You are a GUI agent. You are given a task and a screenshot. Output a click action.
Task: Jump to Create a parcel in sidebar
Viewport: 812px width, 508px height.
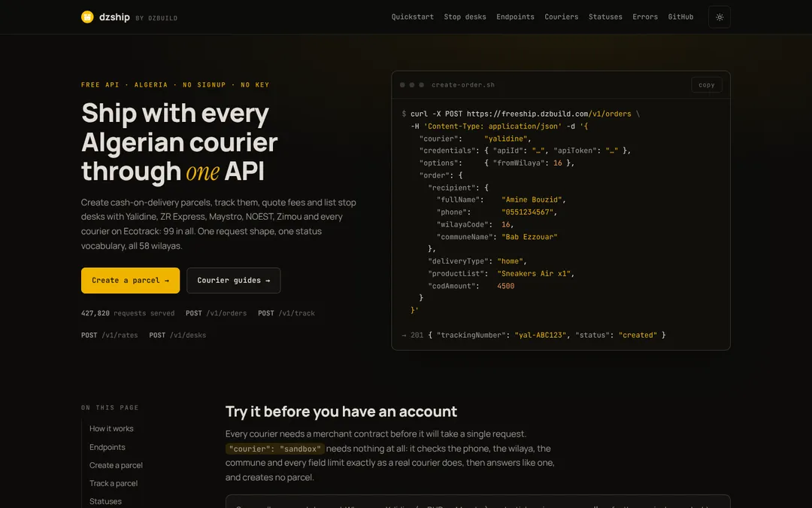coord(116,466)
